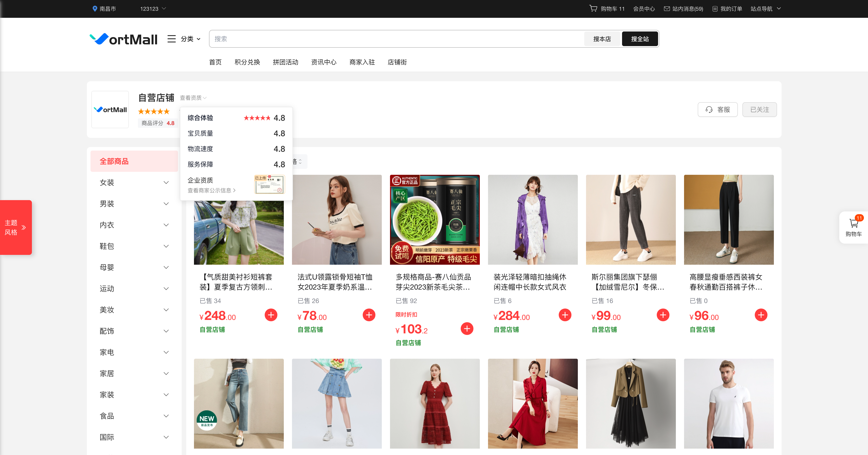Click the 搜全站 button

(x=640, y=39)
